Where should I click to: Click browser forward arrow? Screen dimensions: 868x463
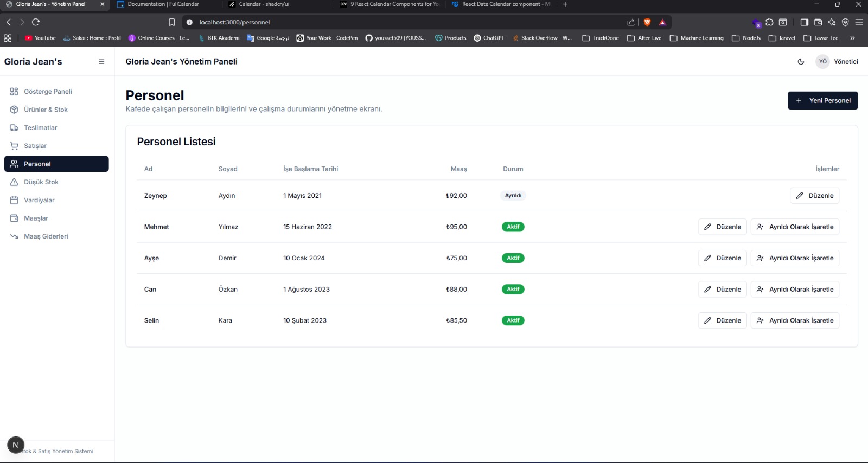22,22
